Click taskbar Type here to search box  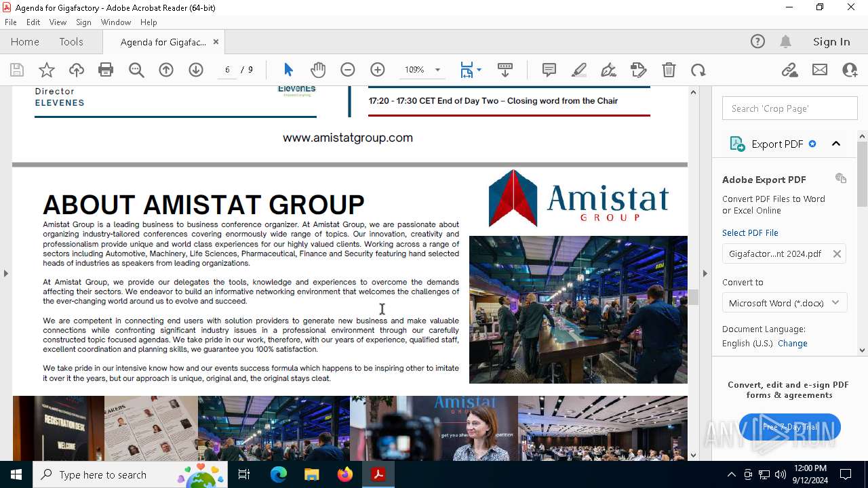point(130,474)
